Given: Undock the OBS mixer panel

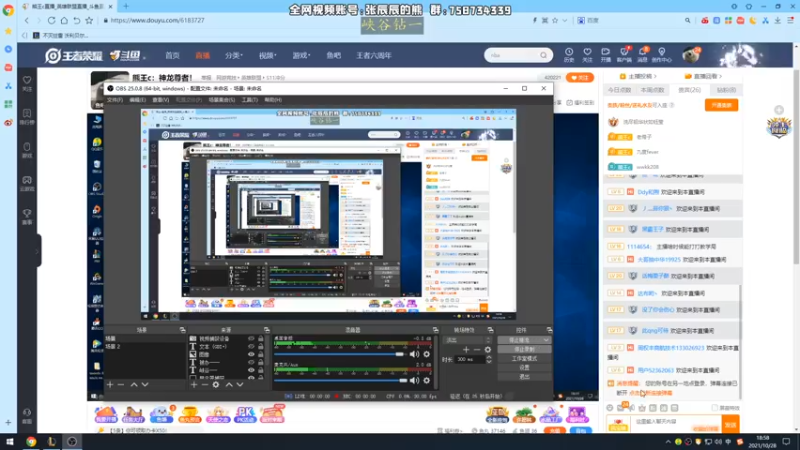Looking at the screenshot, I should pos(435,330).
